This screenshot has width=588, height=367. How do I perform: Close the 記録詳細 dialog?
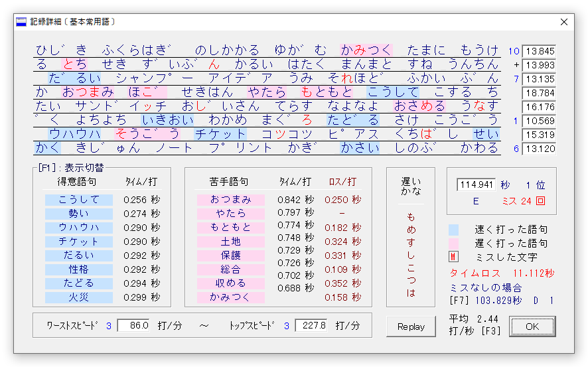tap(564, 22)
